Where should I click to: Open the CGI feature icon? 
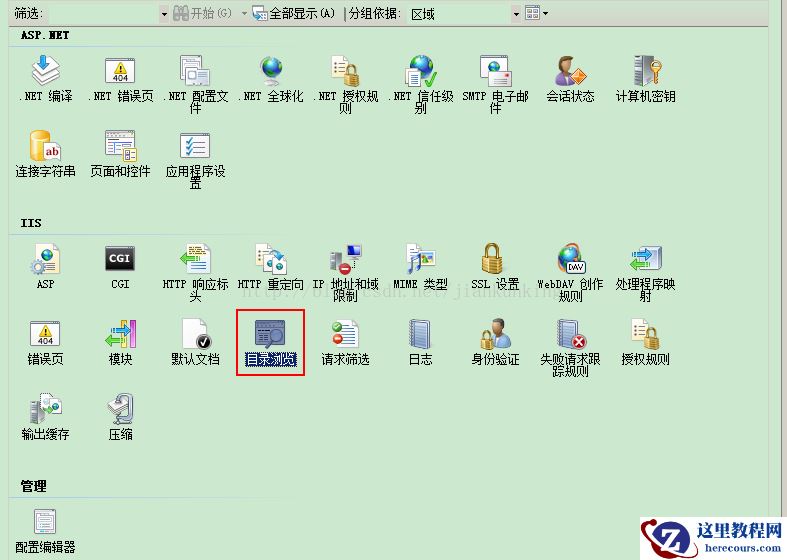coord(120,259)
